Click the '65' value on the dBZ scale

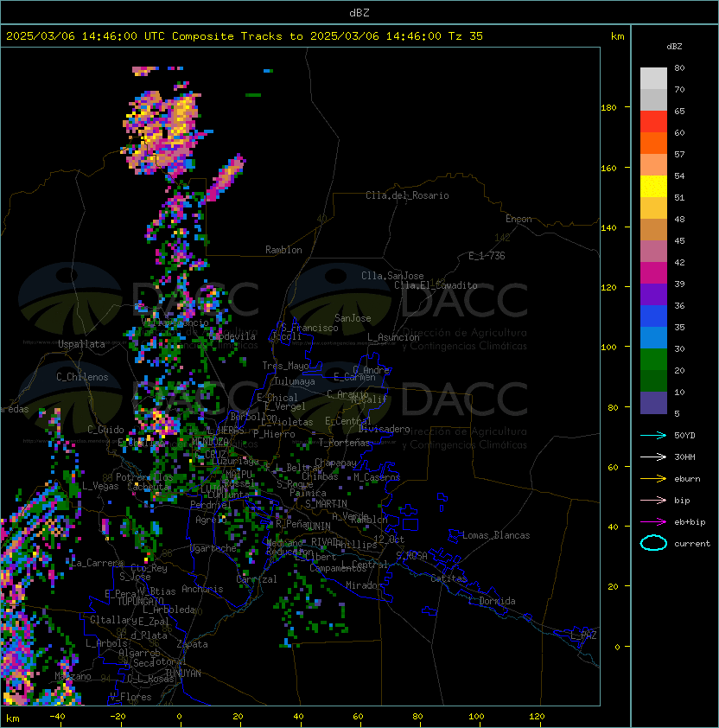[679, 111]
